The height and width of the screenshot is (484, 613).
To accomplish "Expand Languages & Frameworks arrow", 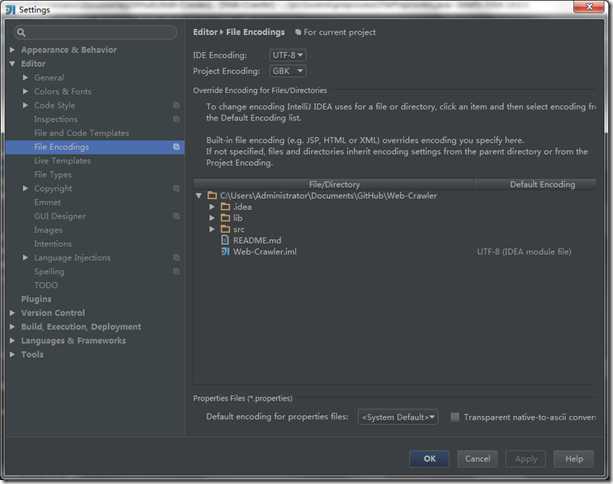I will pyautogui.click(x=12, y=341).
